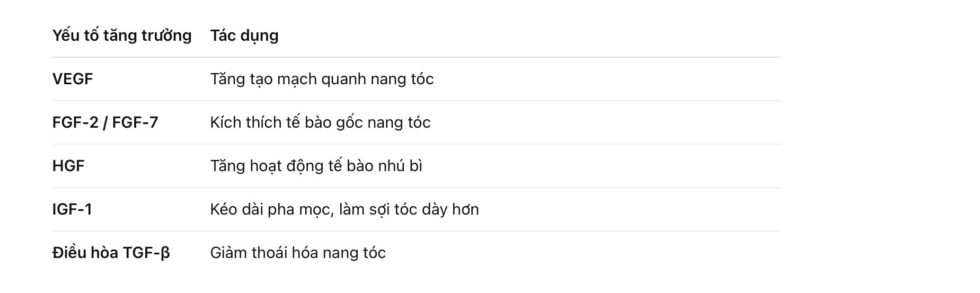This screenshot has height=293, width=980.
Task: Select the IGF-1 cell
Action: [72, 209]
